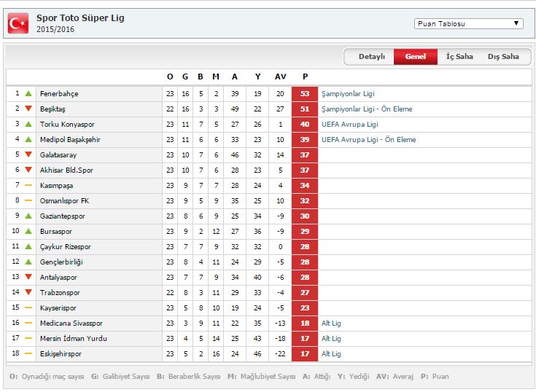Click the UEFA Avrupa Ligi link

tap(349, 125)
